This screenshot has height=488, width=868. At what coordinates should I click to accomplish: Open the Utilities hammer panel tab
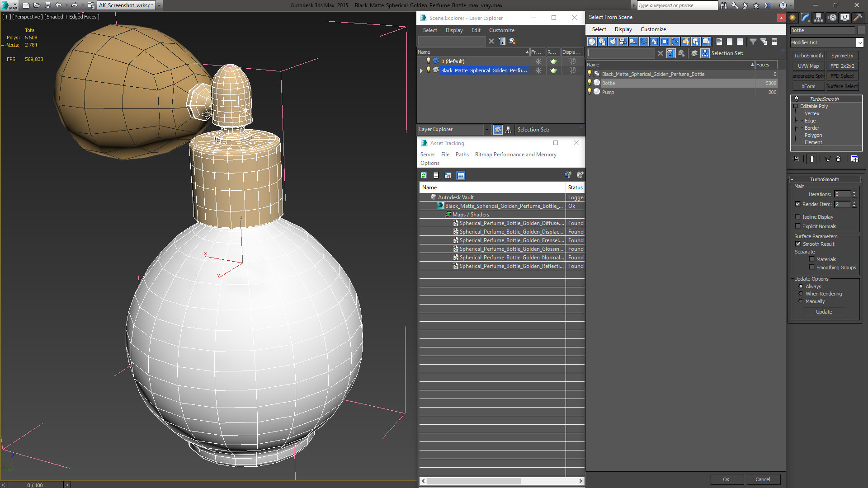coord(858,18)
